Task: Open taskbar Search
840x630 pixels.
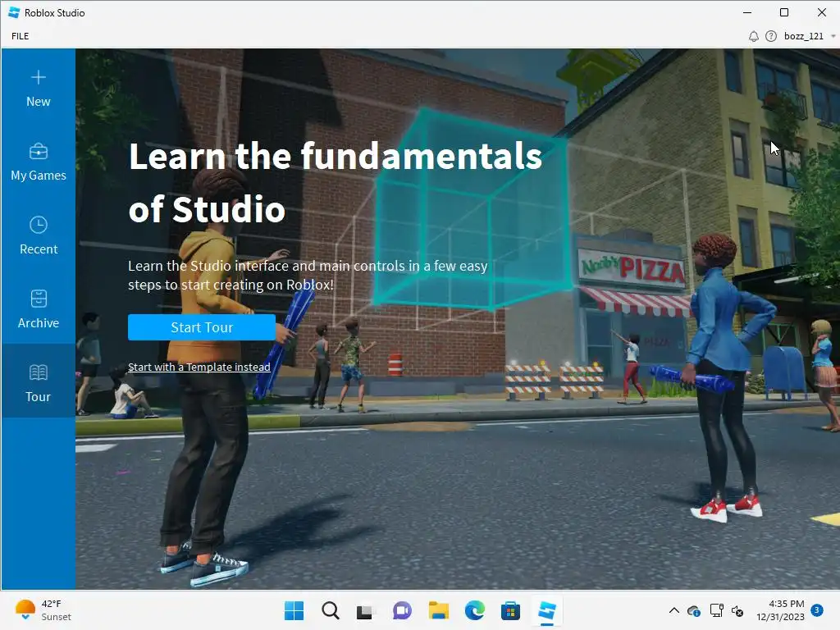Action: coord(330,610)
